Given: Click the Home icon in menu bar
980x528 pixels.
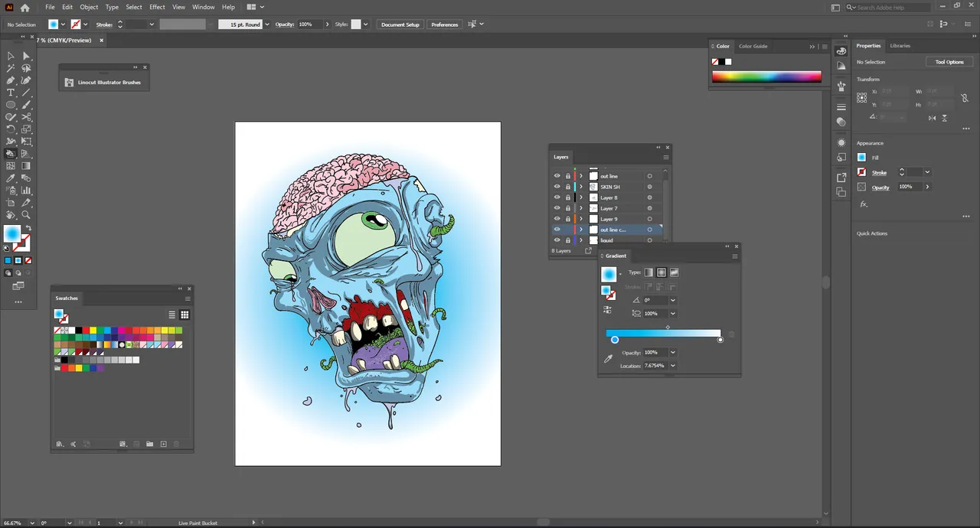Looking at the screenshot, I should 24,7.
